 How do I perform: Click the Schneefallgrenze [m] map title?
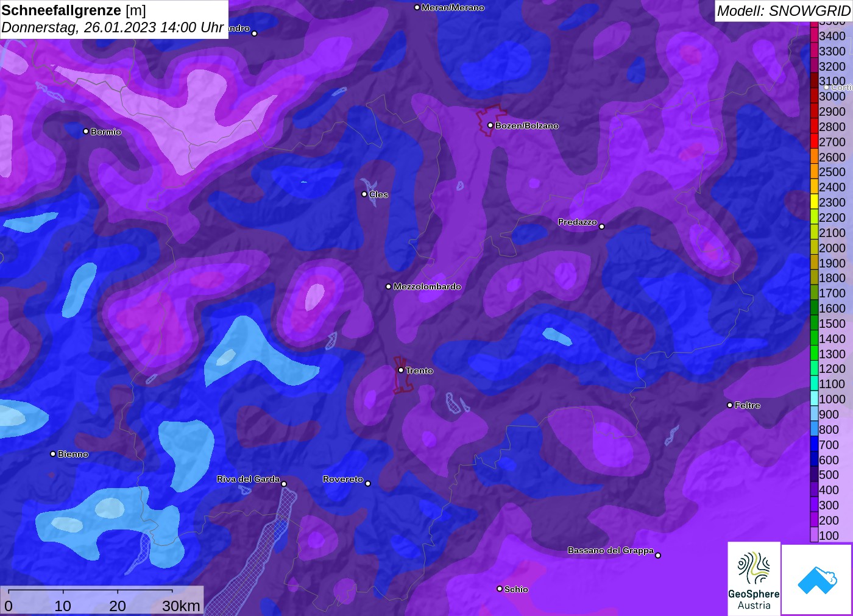(74, 10)
